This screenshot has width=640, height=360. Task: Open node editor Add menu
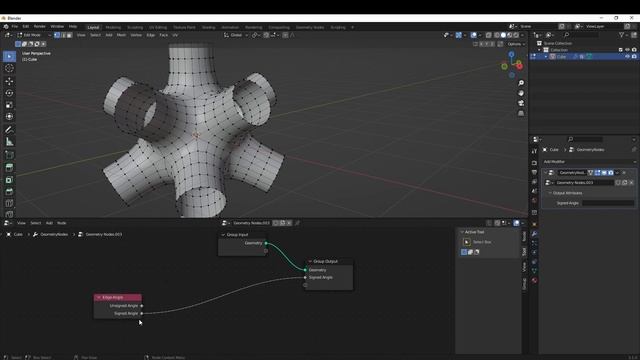click(49, 223)
